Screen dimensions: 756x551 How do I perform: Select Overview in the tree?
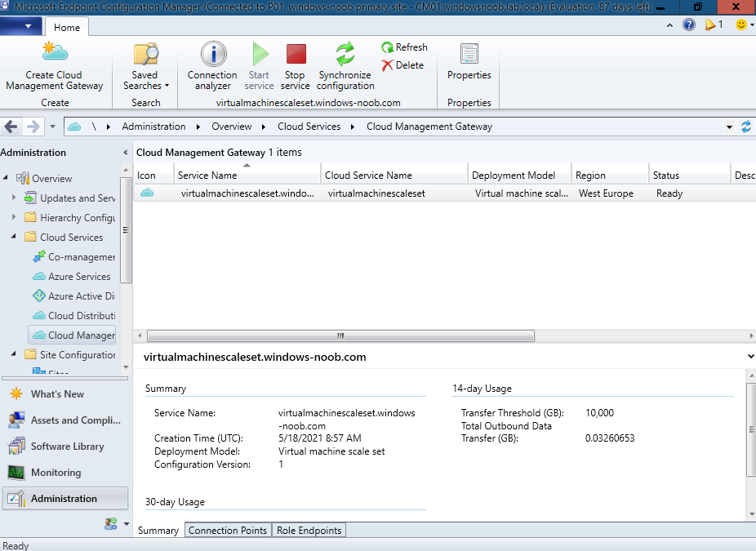[x=44, y=179]
